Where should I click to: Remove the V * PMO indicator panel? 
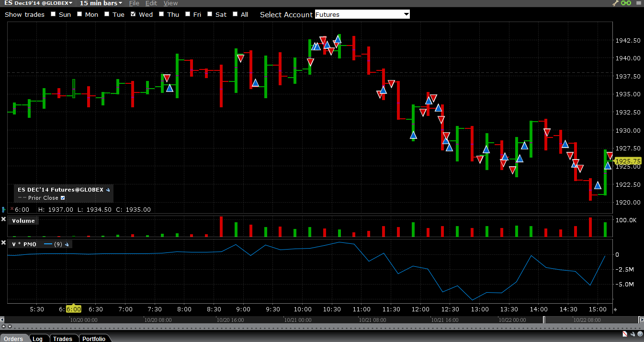[x=3, y=243]
